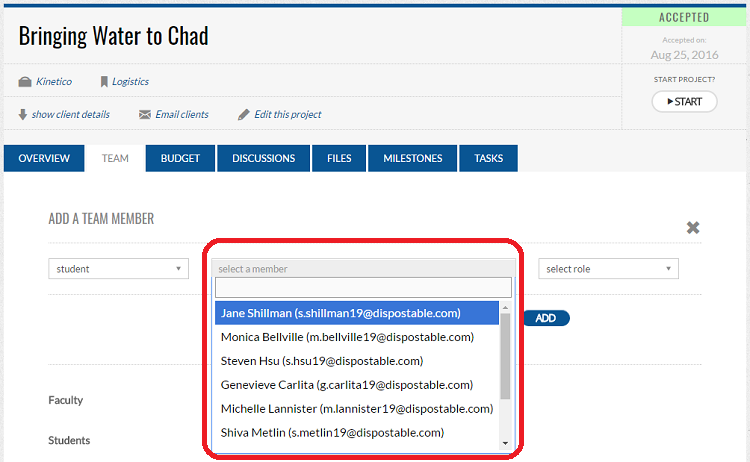Image resolution: width=750 pixels, height=462 pixels.
Task: Click the blue ADD button
Action: (546, 318)
